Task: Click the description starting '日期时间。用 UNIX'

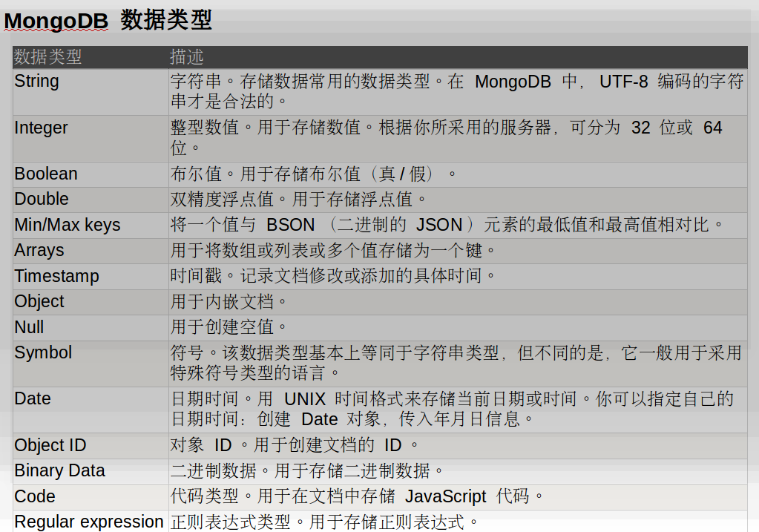Action: [x=458, y=410]
